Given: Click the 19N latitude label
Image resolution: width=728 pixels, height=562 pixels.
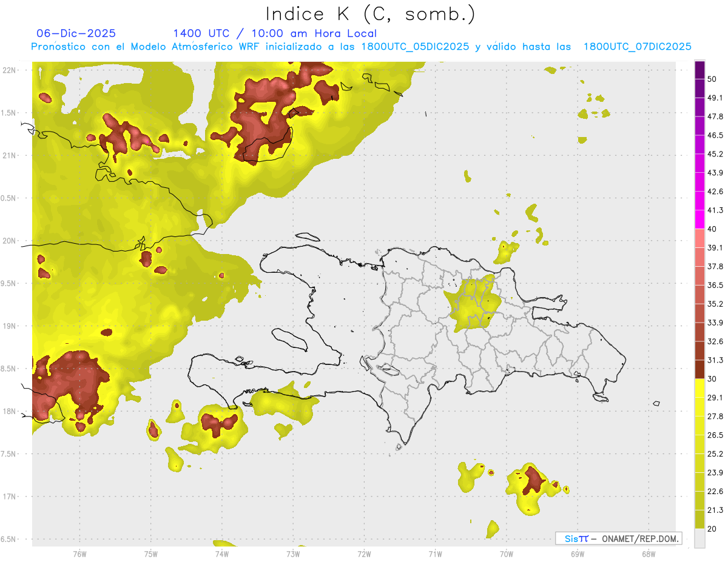Looking at the screenshot, I should pos(8,326).
